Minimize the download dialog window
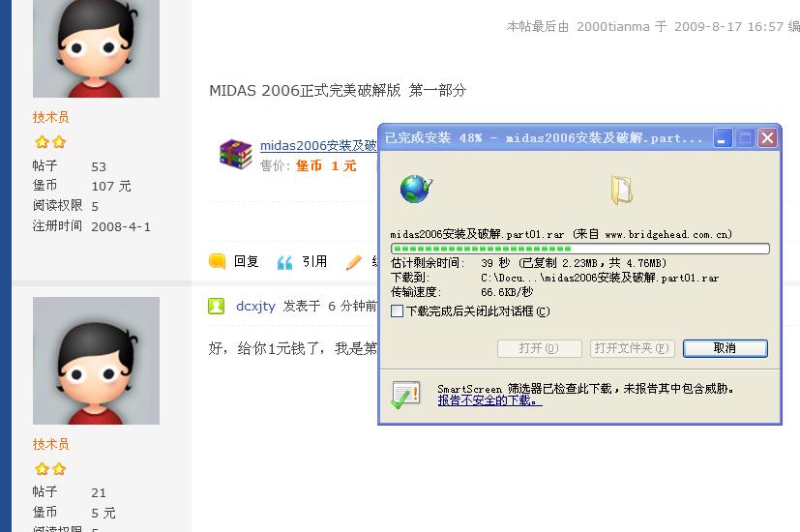The height and width of the screenshot is (532, 800). click(722, 138)
